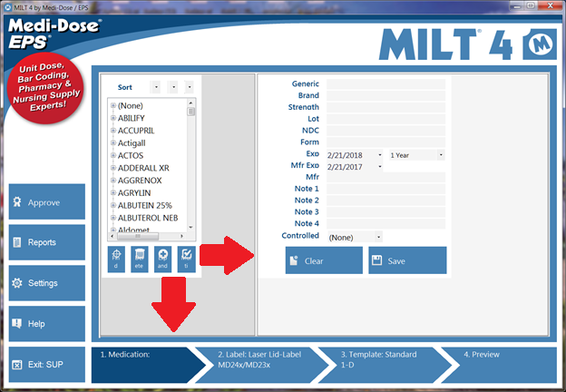
Task: Open the Settings gear button
Action: click(47, 283)
